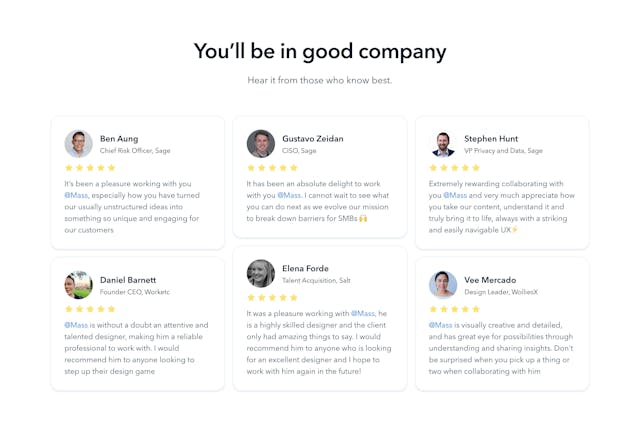Follow @Mass link in Stephen Hunt's testimonial
This screenshot has width=640, height=444.
(455, 196)
